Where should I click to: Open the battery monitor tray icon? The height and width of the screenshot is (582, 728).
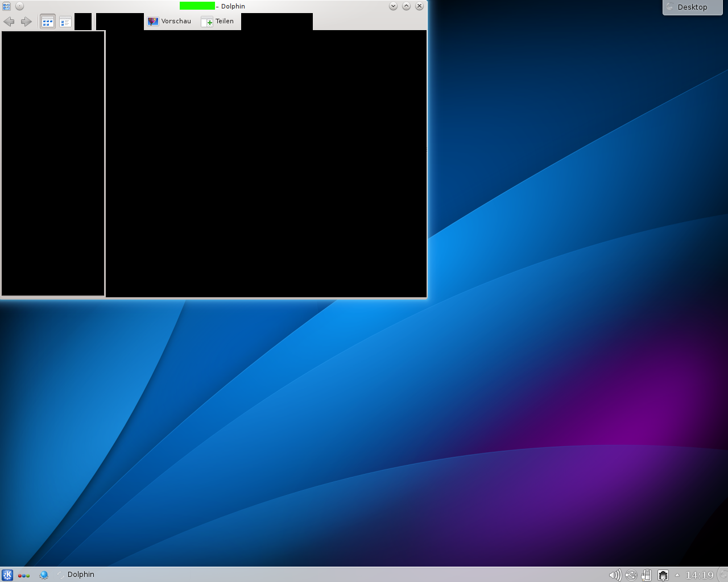(647, 575)
